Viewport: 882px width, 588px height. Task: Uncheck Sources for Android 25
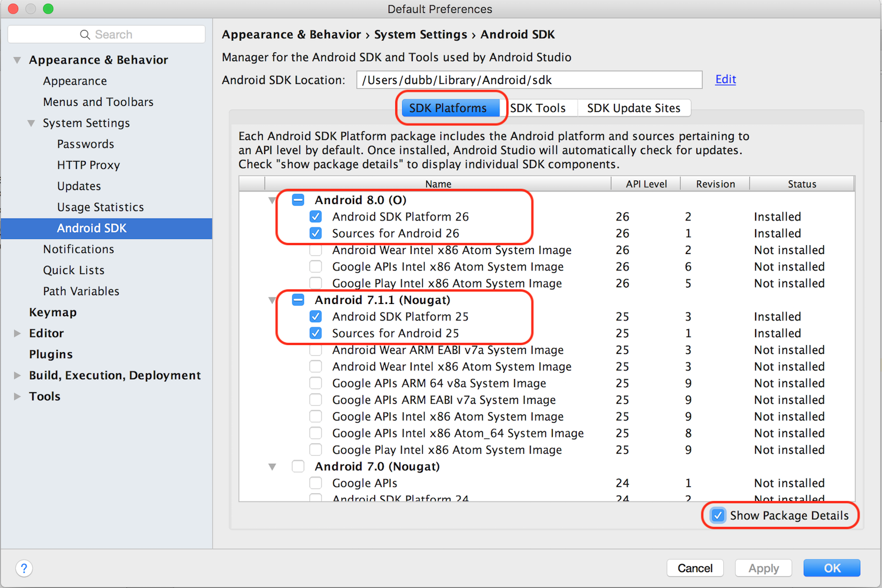pos(316,333)
